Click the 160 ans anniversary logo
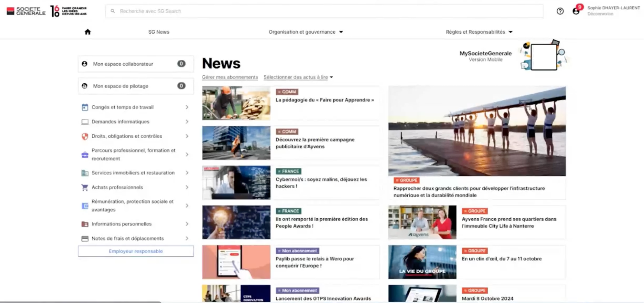The image size is (644, 303). pyautogui.click(x=68, y=11)
